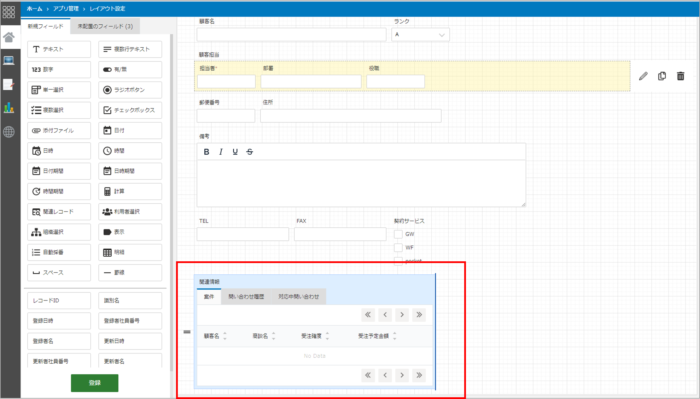Copy the 顧客担当 row
The width and height of the screenshot is (700, 399).
662,76
